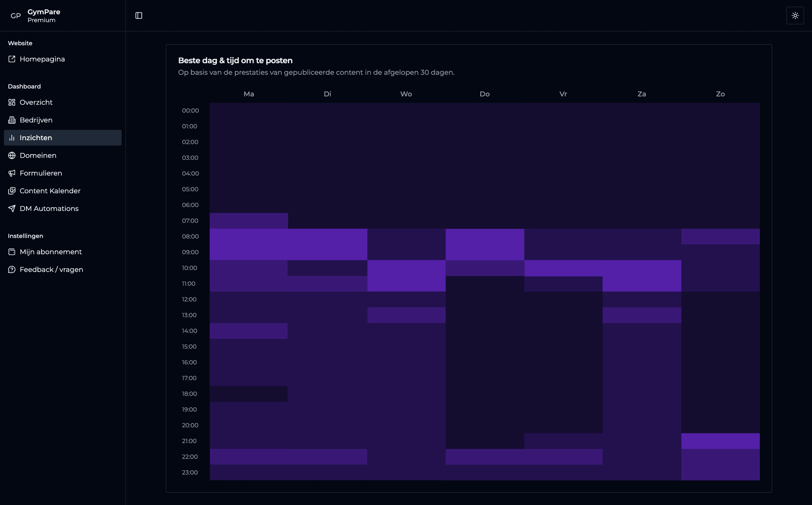Collapse the sidebar using the panel toggle
Screen dimensions: 812x505
click(139, 15)
